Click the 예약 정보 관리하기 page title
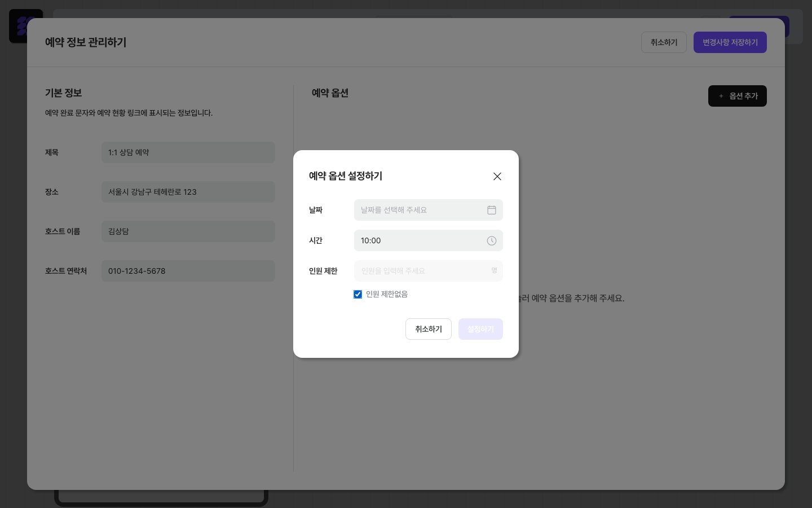The width and height of the screenshot is (812, 508). (86, 42)
